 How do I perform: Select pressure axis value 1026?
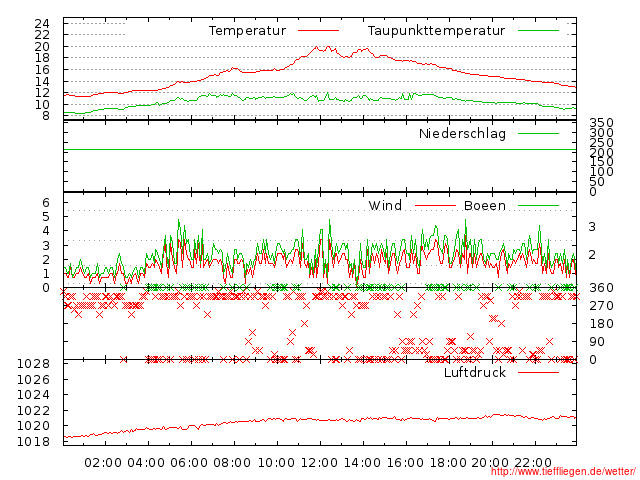[33, 380]
